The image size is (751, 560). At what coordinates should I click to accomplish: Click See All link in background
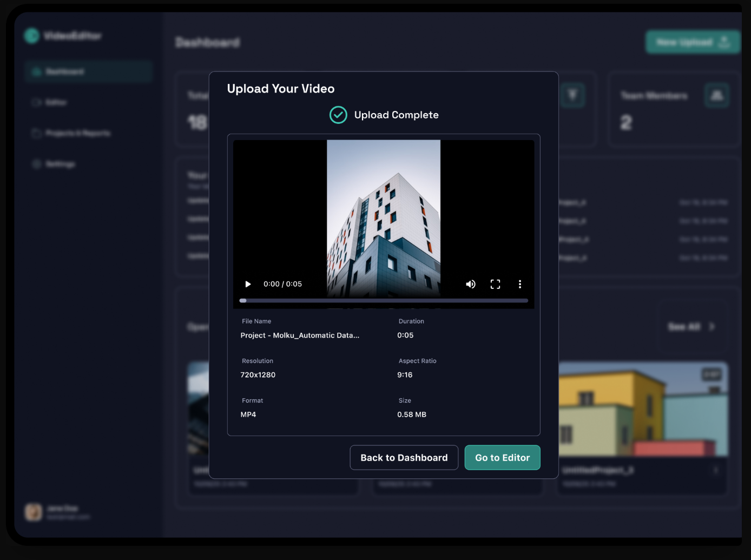click(x=691, y=327)
